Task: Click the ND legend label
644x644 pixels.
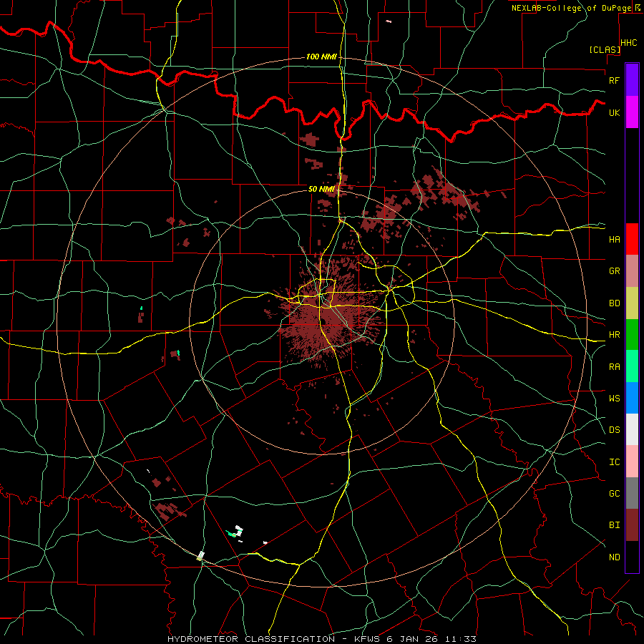Action: [614, 557]
